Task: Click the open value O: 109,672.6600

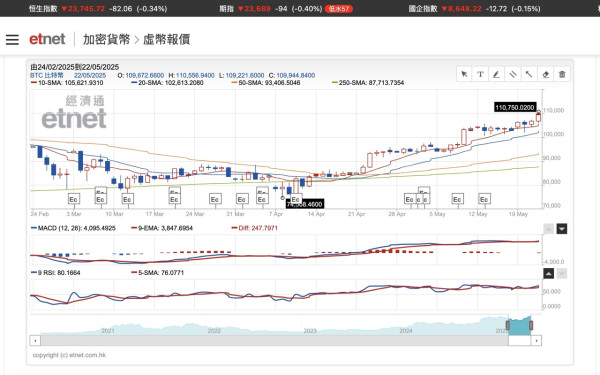Action: 141,75
